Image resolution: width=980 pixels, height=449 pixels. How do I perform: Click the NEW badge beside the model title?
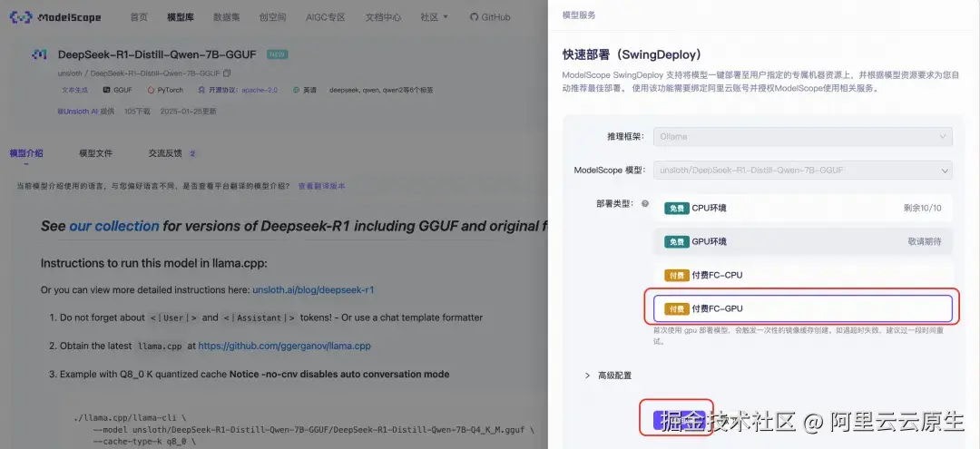[277, 54]
